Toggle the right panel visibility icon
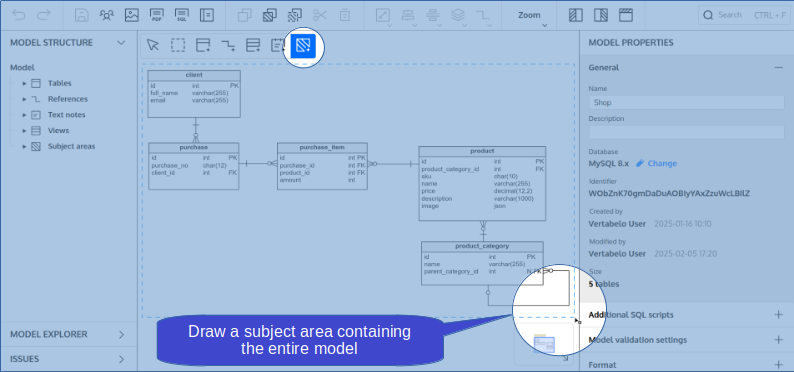This screenshot has height=372, width=794. coord(601,15)
